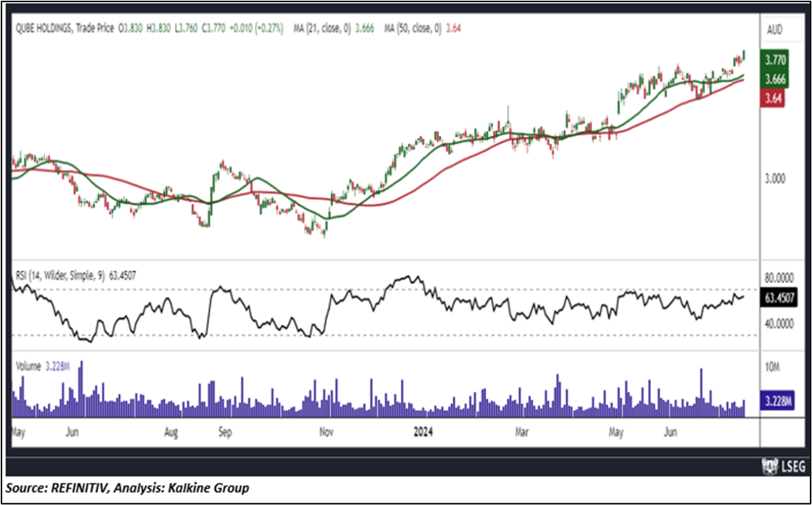Screen dimensions: 812x505
Task: Click the 2024 time axis label
Action: pos(422,432)
